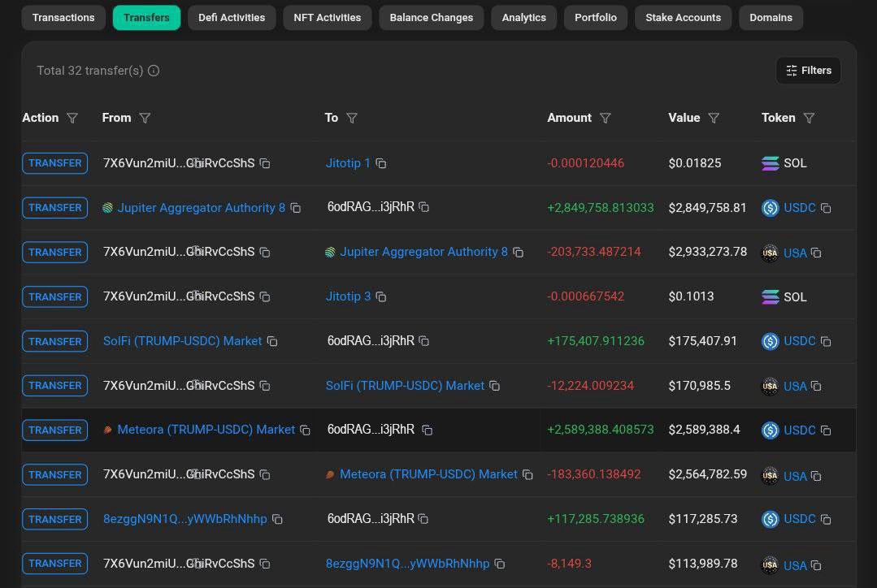Viewport: 877px width, 588px height.
Task: Open the Analytics tab
Action: pos(523,17)
